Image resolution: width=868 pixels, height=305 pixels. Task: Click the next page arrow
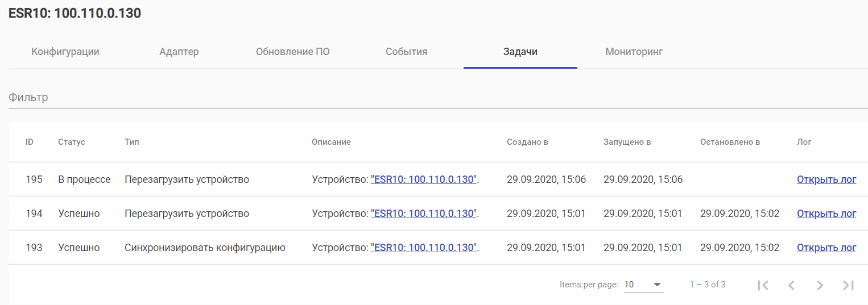point(820,285)
